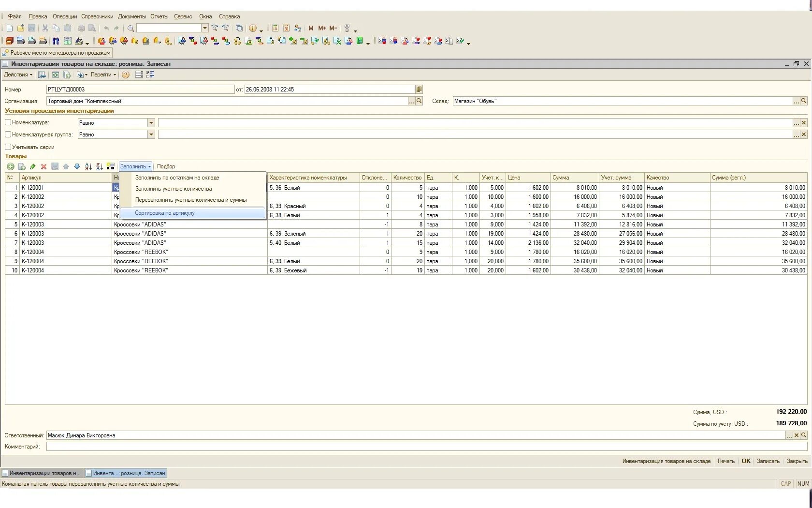Click the Номер field РТЦУТД00003

(x=140, y=90)
